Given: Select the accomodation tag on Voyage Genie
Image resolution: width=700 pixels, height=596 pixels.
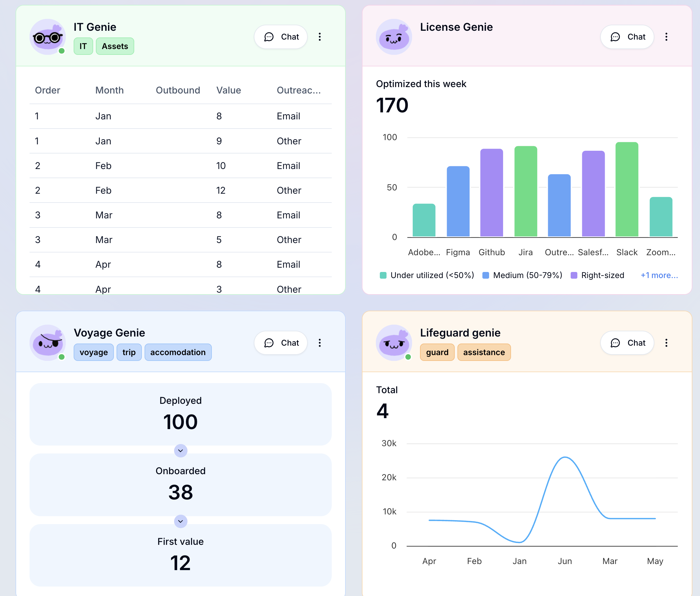Looking at the screenshot, I should (x=178, y=352).
